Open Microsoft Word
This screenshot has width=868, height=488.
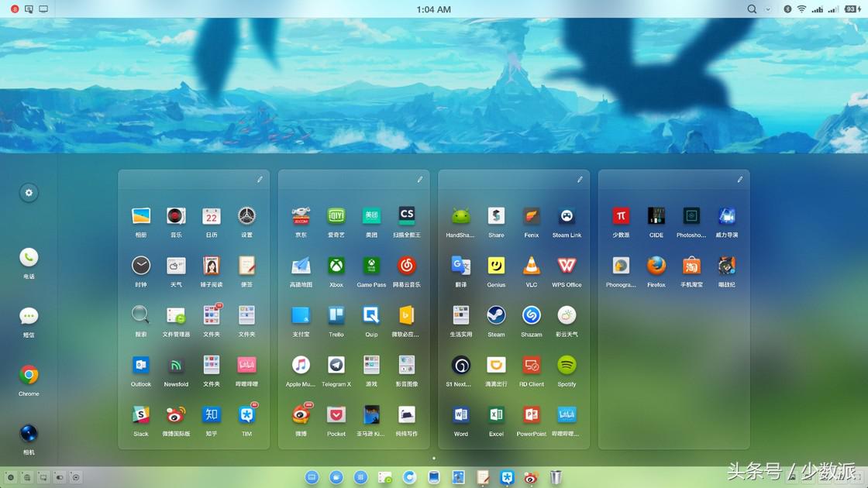(461, 414)
